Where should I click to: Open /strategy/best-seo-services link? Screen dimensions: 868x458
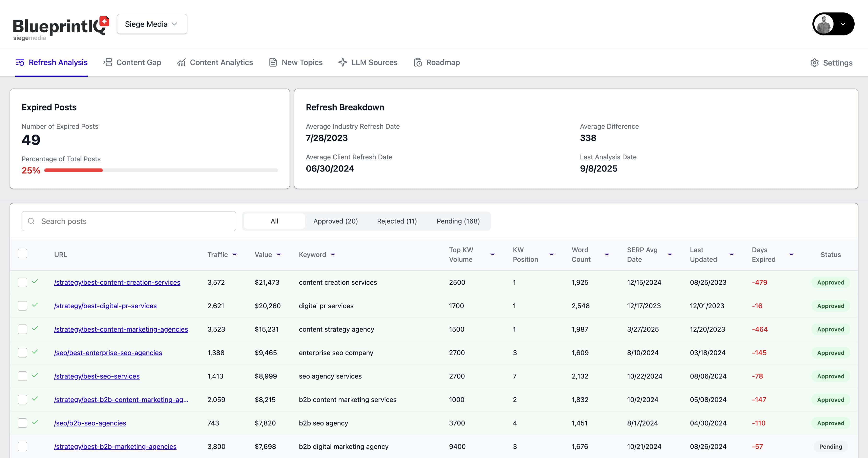pos(97,376)
